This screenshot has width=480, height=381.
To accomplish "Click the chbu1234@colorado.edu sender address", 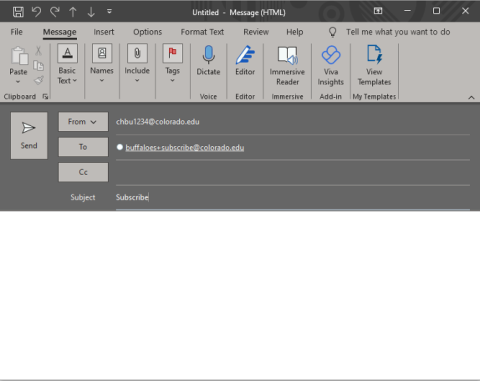I will (158, 122).
